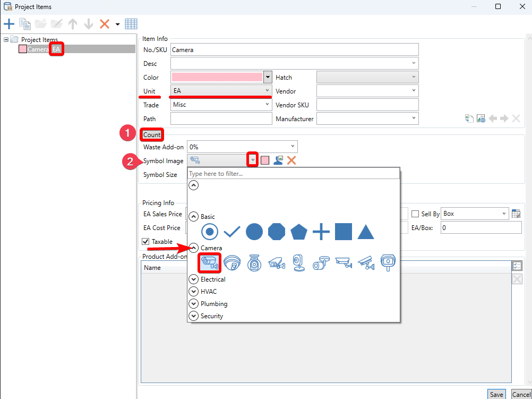Click the Vendor SKU input field
The image size is (532, 399).
click(x=367, y=105)
